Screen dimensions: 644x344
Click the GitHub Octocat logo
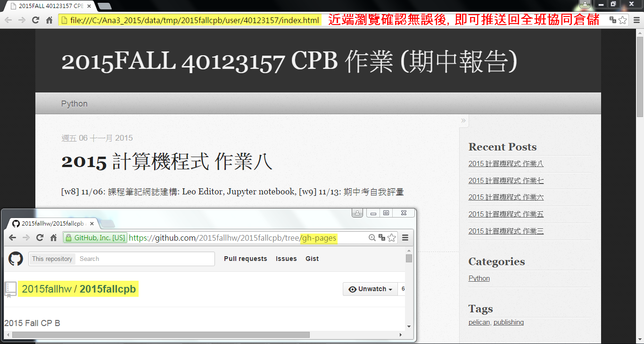point(16,259)
